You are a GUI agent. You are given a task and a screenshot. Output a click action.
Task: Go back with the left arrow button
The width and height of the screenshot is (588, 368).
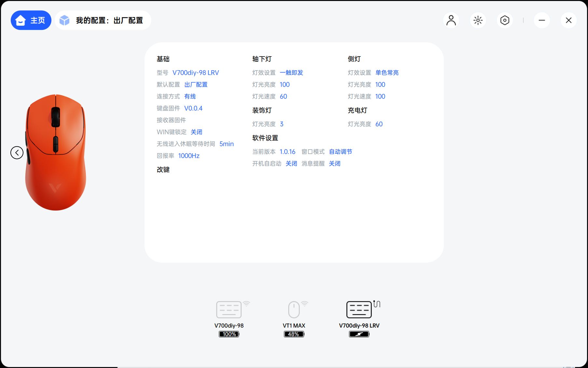click(17, 152)
